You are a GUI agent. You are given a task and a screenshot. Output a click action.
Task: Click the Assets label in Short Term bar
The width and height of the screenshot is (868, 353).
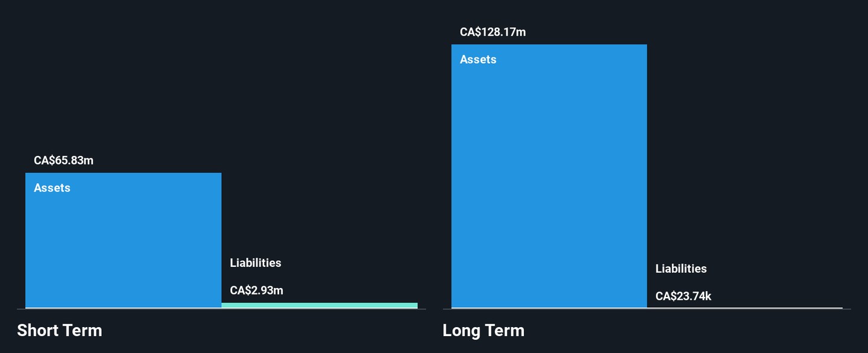pyautogui.click(x=52, y=188)
